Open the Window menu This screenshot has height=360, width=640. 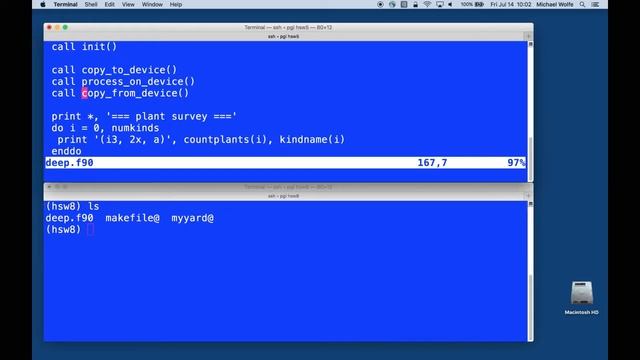pyautogui.click(x=152, y=4)
